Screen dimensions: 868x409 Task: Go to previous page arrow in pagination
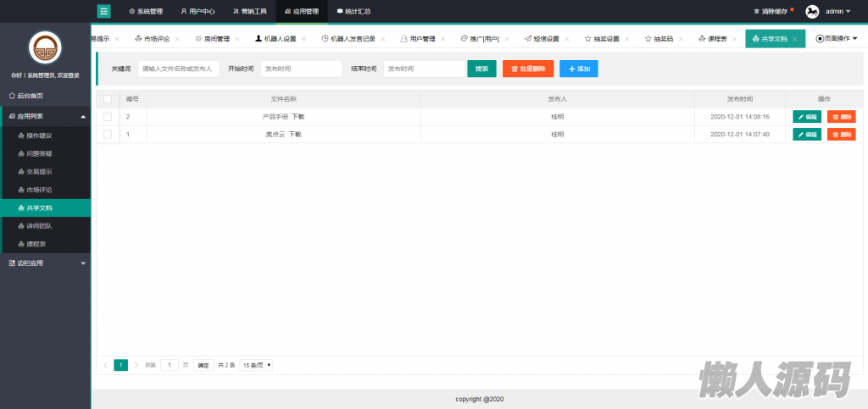coord(105,365)
